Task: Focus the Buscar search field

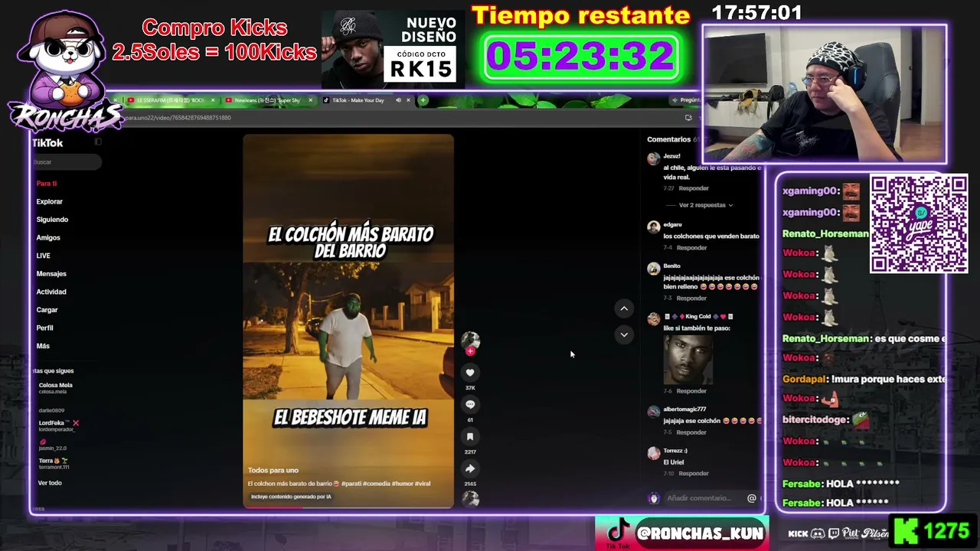Action: (x=67, y=162)
